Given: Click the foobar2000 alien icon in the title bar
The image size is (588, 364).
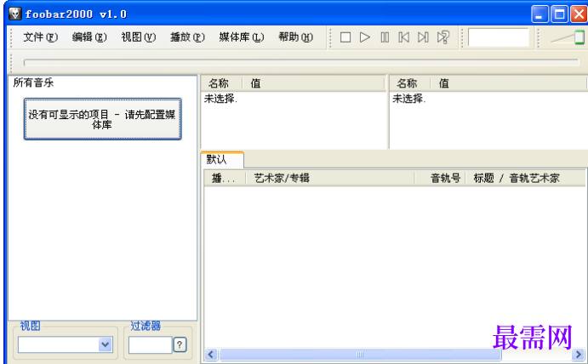Looking at the screenshot, I should pos(15,14).
